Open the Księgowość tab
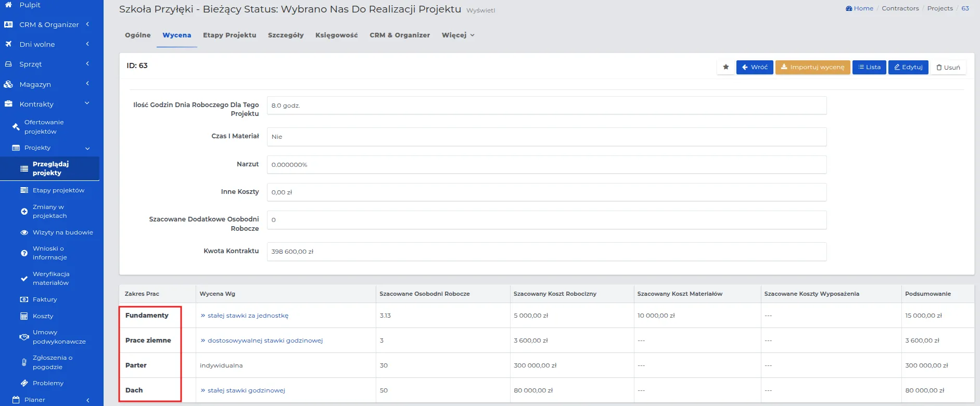Screen dimensions: 980x406 coord(336,35)
